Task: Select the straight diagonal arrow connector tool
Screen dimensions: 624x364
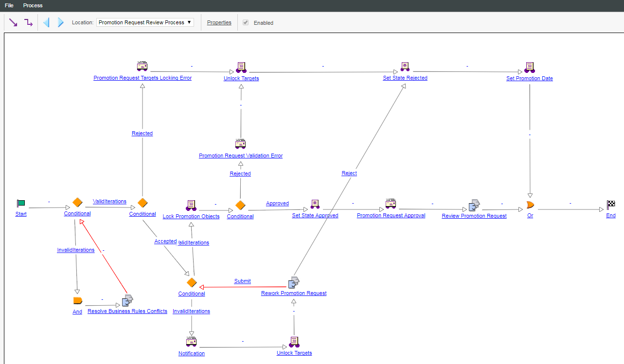Action: pyautogui.click(x=13, y=22)
